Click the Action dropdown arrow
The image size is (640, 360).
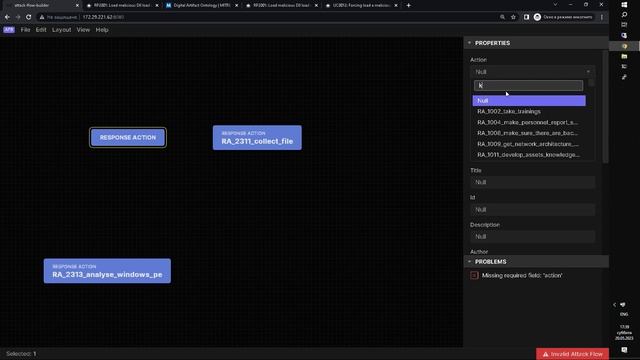click(x=588, y=72)
